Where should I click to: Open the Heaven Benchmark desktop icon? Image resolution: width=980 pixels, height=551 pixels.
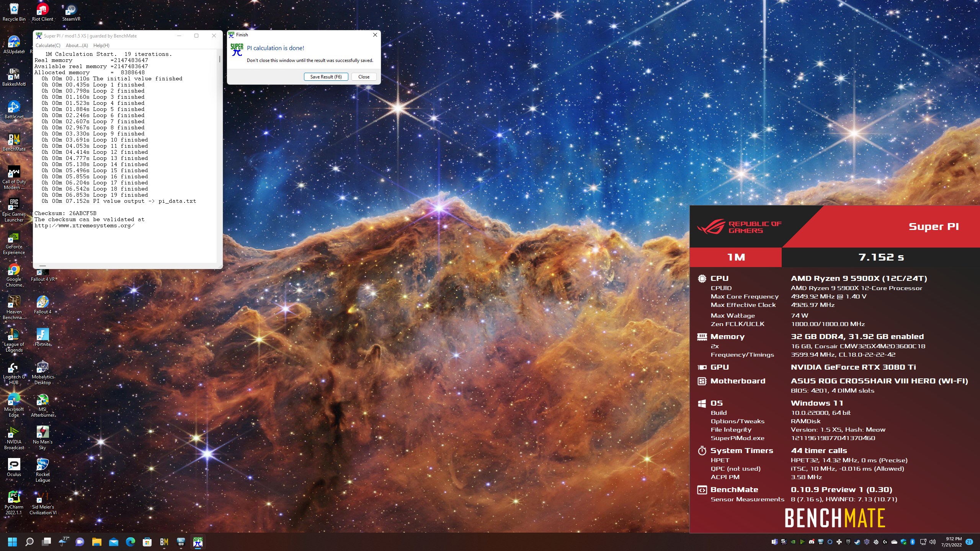[14, 308]
